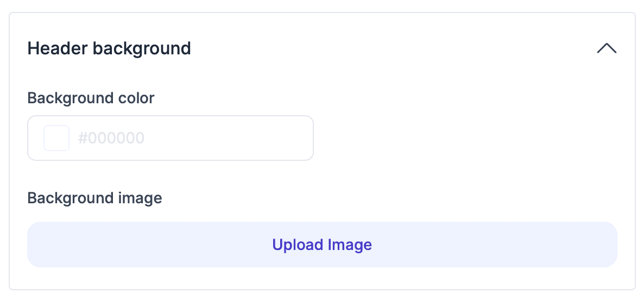Collapse the Header background section chevron

(x=607, y=48)
